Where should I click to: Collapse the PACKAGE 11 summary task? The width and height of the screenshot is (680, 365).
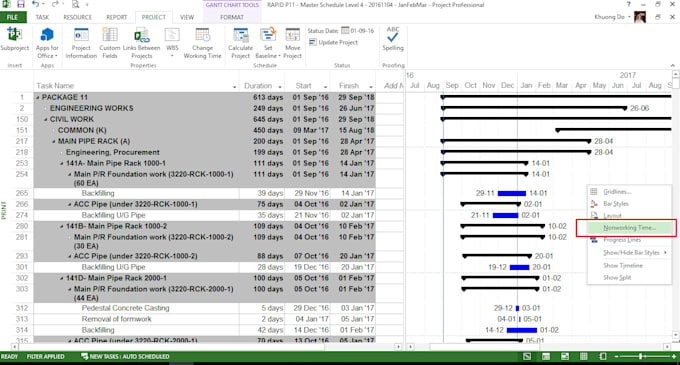(38, 98)
